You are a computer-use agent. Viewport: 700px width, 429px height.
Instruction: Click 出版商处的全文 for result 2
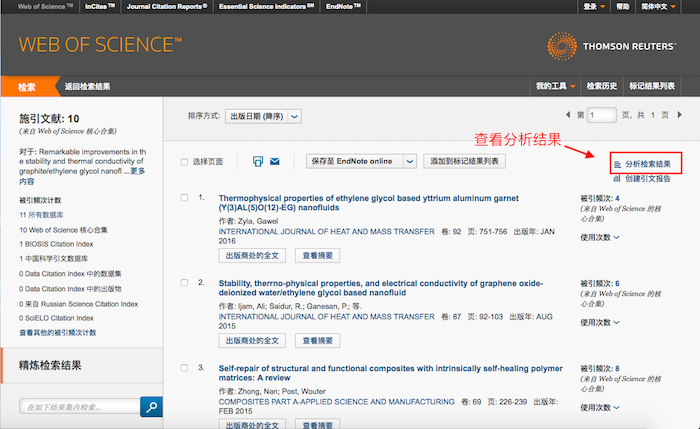252,341
